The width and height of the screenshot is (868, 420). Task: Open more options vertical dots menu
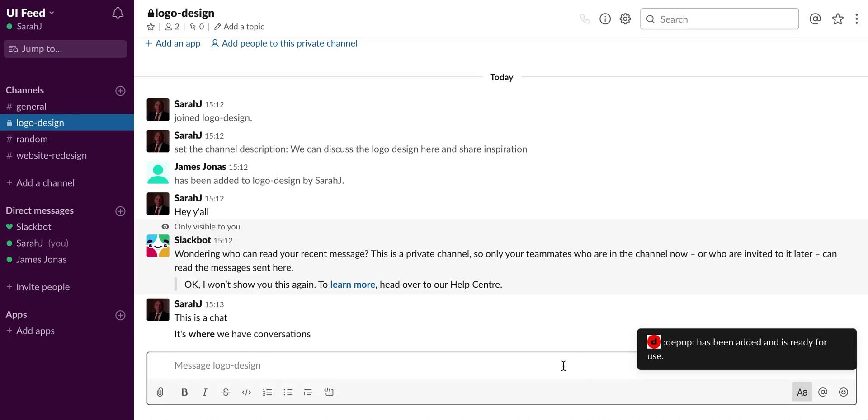[x=857, y=19]
